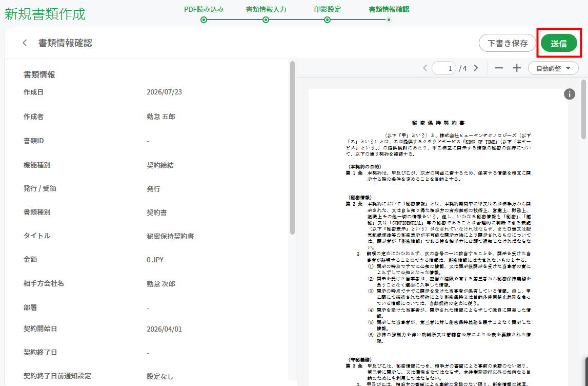Edit the page number field

point(444,68)
